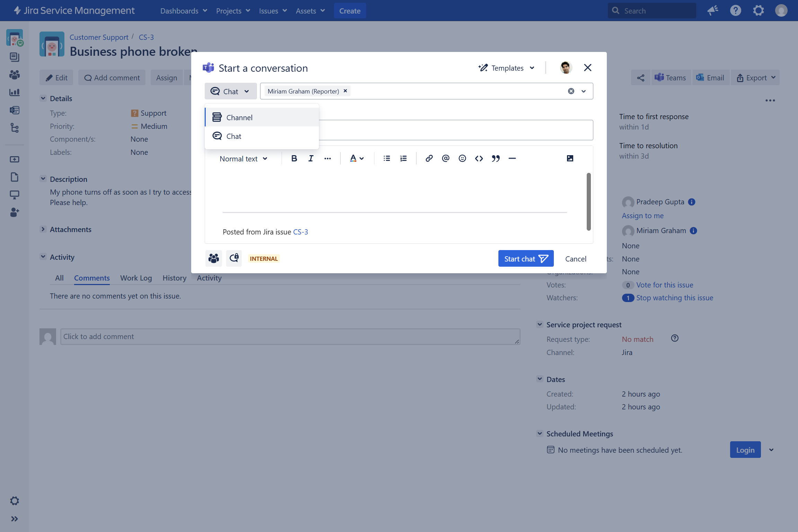Click the Start chat button
798x532 pixels.
coord(525,259)
